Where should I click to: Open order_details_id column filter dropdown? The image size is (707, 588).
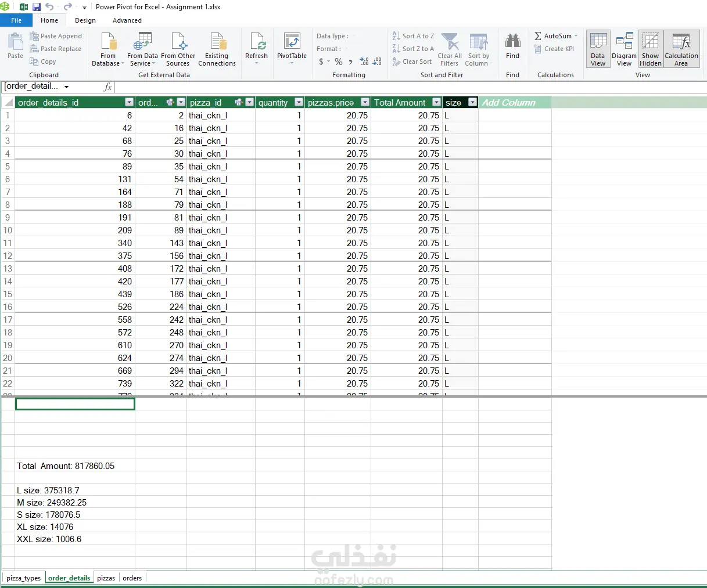[130, 102]
